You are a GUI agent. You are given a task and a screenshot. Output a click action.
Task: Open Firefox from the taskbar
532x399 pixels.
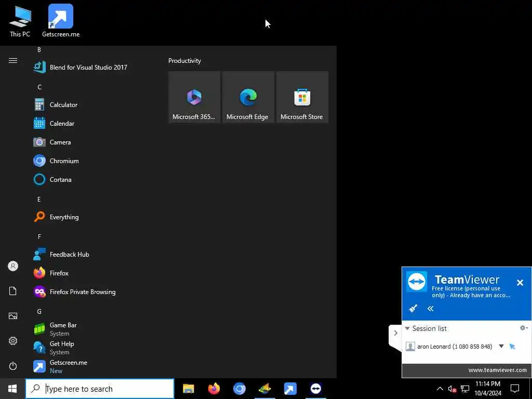[214, 389]
